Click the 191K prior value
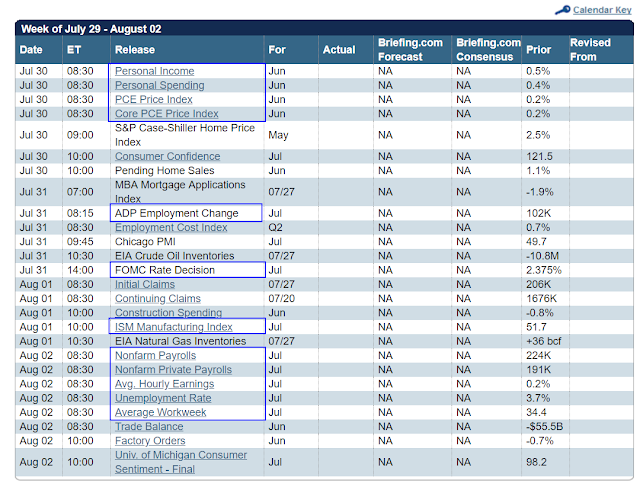Viewport: 640px width, 490px height. click(x=538, y=370)
